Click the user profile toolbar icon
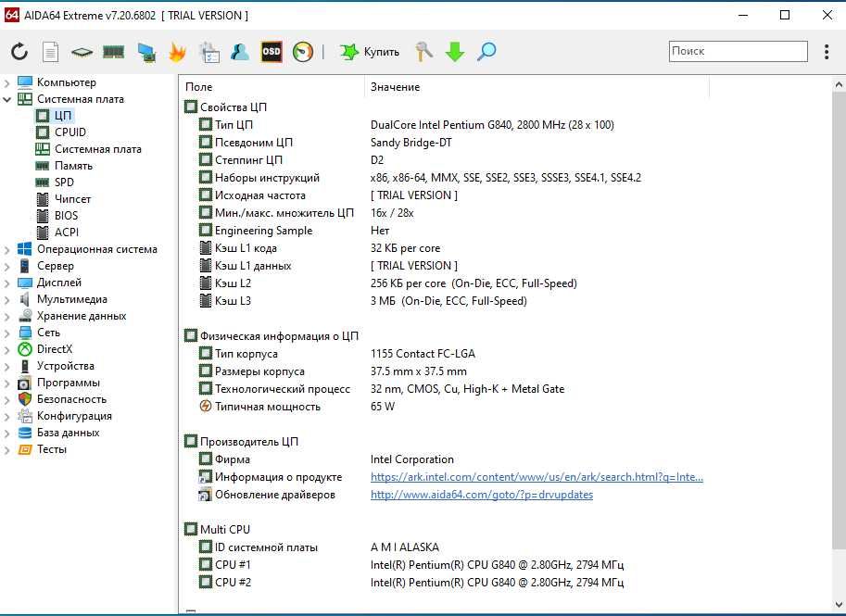This screenshot has width=846, height=616. (x=240, y=52)
